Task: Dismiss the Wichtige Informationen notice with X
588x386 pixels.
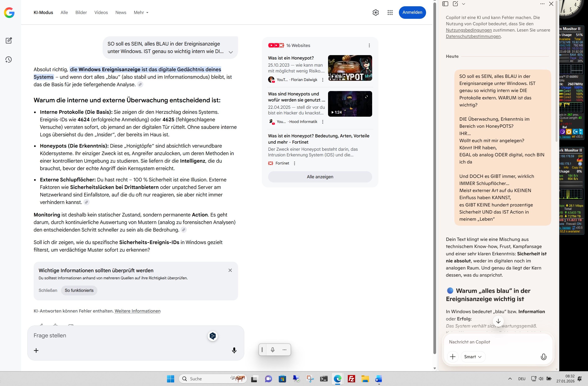Action: (230, 270)
